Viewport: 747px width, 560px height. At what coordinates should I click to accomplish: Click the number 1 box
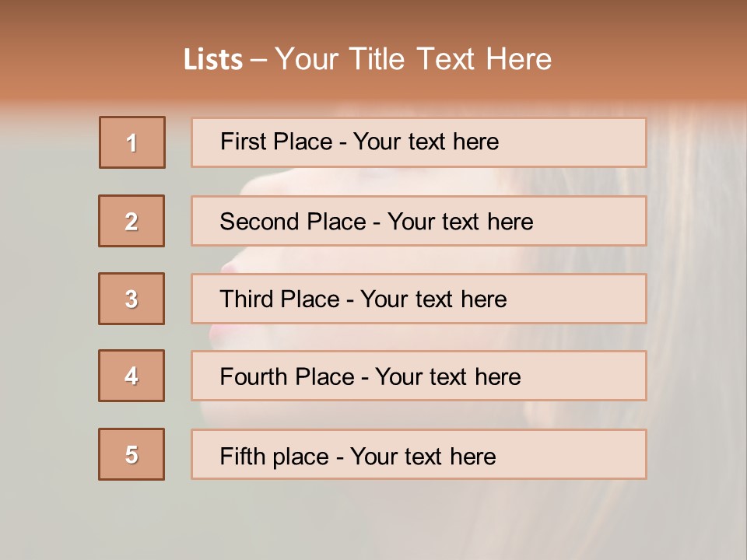132,142
